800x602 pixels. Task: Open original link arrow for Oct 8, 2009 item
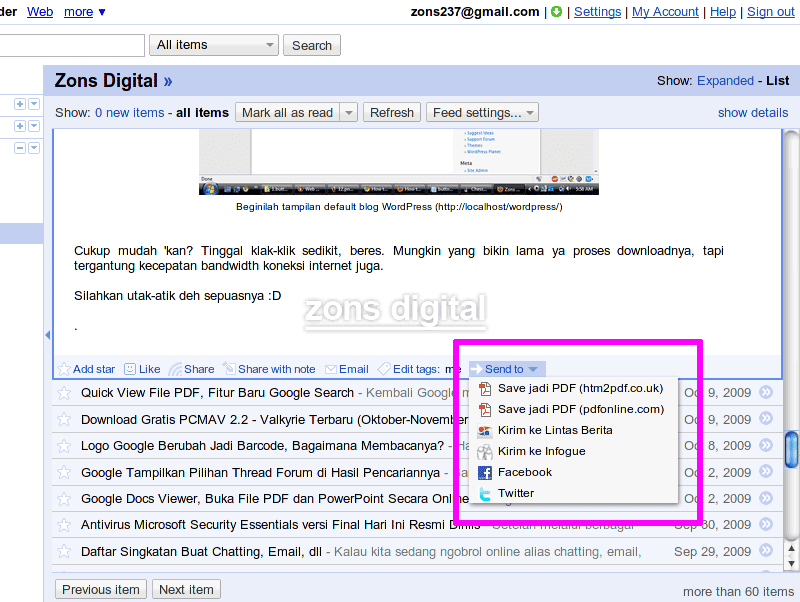(x=766, y=445)
